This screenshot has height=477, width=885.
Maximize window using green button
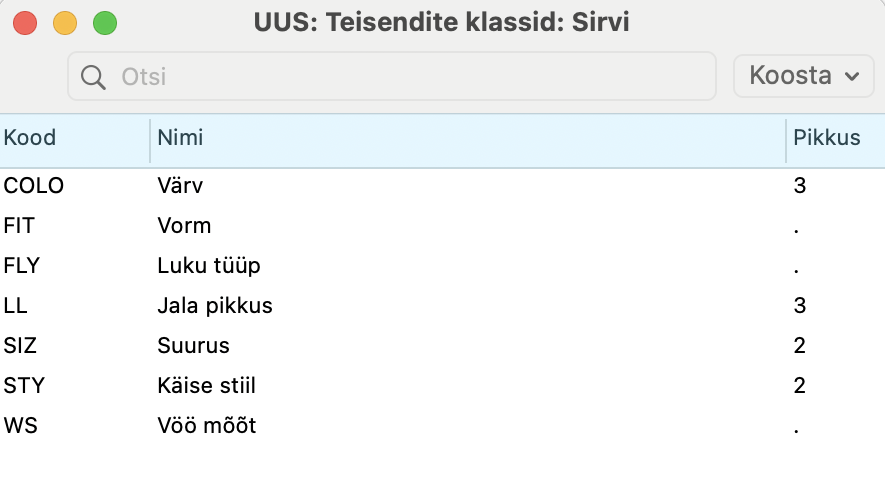click(105, 24)
